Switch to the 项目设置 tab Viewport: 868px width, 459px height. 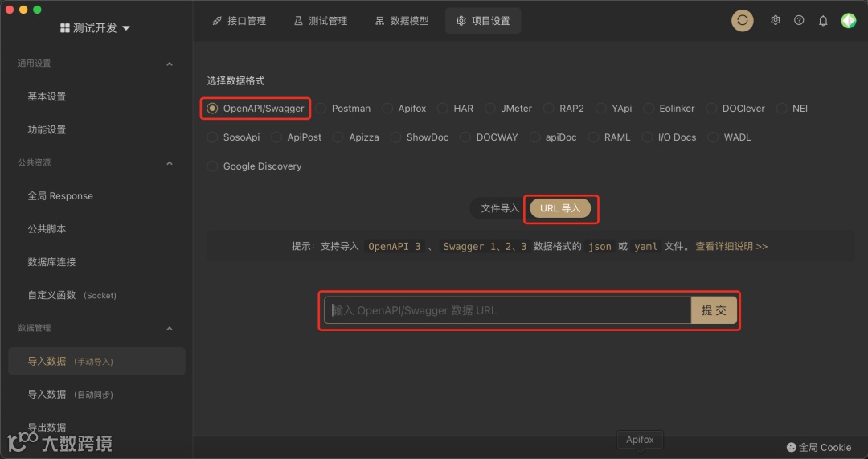483,21
